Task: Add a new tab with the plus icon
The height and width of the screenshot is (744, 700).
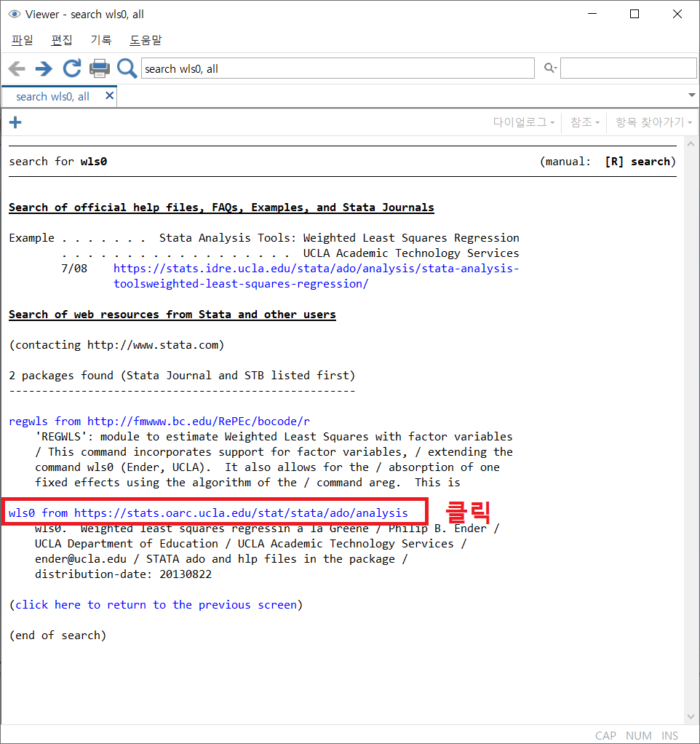Action: coord(15,122)
